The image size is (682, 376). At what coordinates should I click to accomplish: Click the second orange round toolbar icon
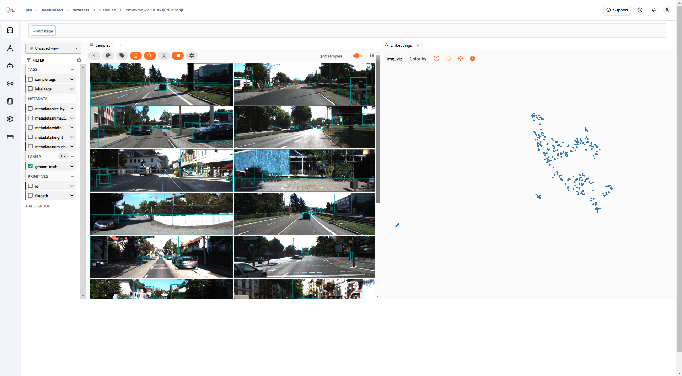tap(150, 56)
